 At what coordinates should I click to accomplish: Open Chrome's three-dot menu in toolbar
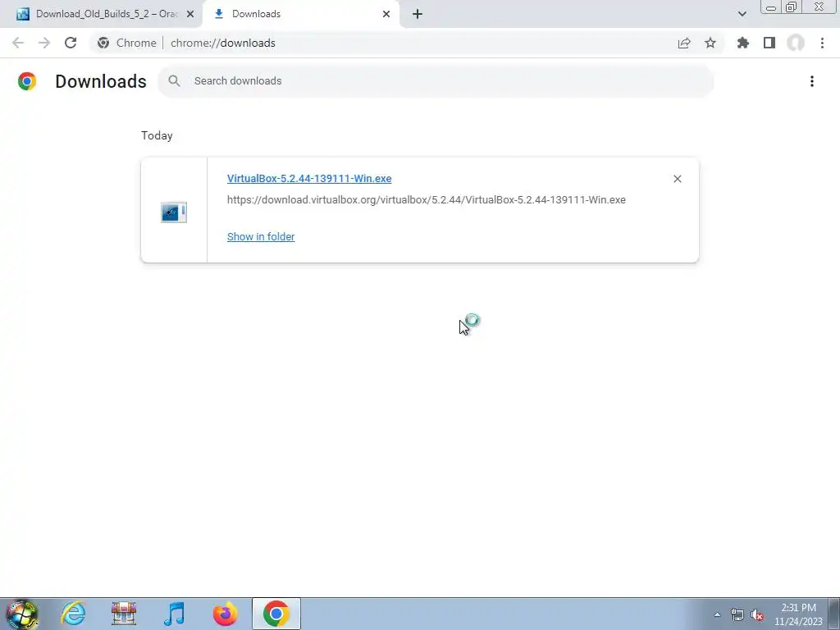pyautogui.click(x=822, y=43)
